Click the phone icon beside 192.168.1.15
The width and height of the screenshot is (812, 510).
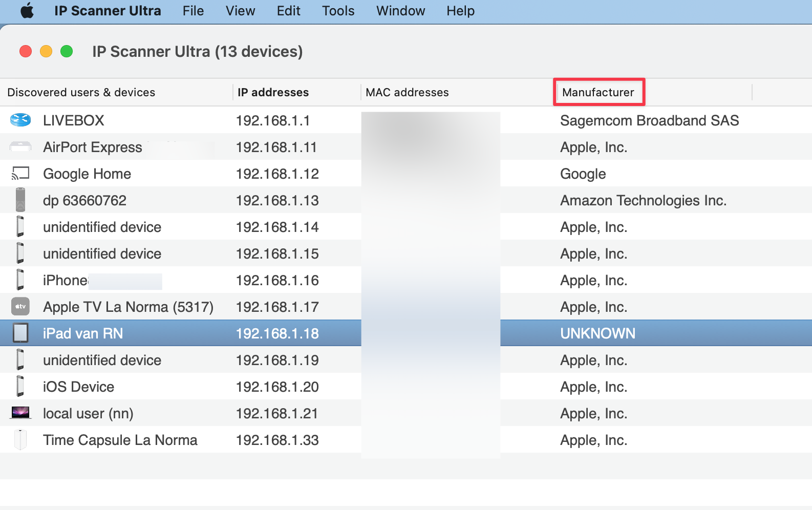pos(20,253)
